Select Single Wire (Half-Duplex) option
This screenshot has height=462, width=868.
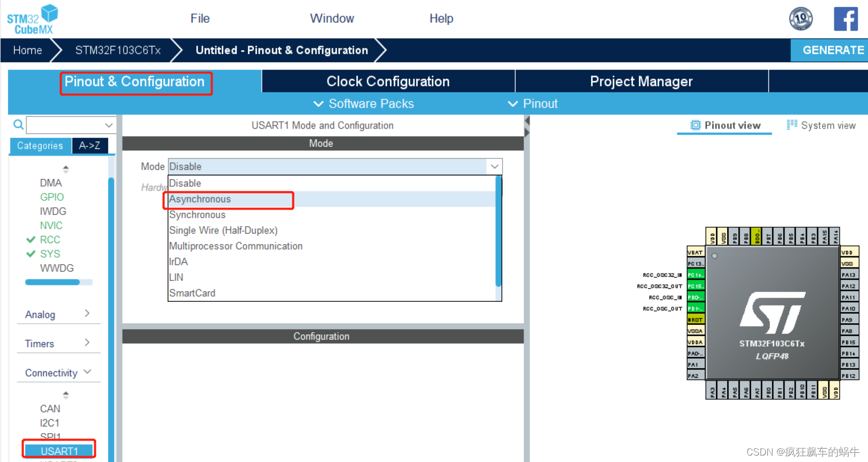[332, 230]
